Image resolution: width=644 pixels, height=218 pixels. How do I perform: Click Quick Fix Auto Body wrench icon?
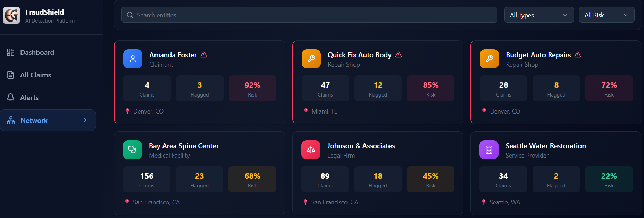coord(311,59)
